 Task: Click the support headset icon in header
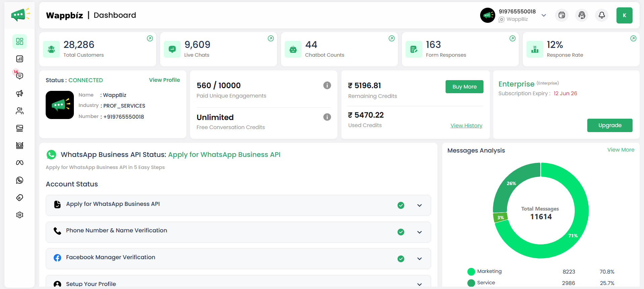[582, 15]
